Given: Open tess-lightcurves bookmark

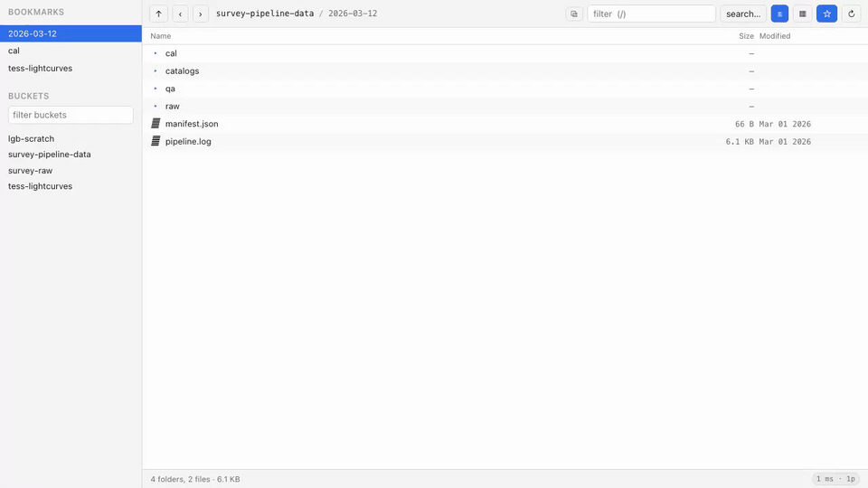Looking at the screenshot, I should click(x=71, y=68).
